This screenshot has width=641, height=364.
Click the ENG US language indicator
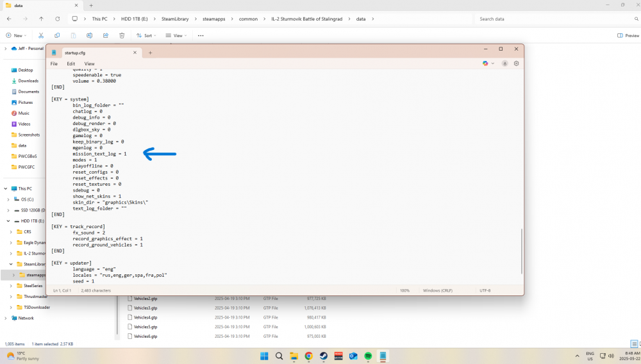590,356
